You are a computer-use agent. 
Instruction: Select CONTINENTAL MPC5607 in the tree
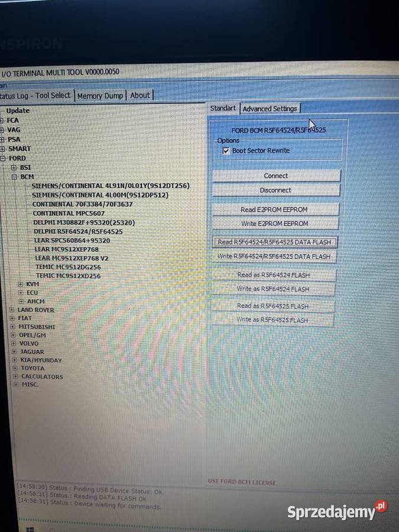(68, 213)
